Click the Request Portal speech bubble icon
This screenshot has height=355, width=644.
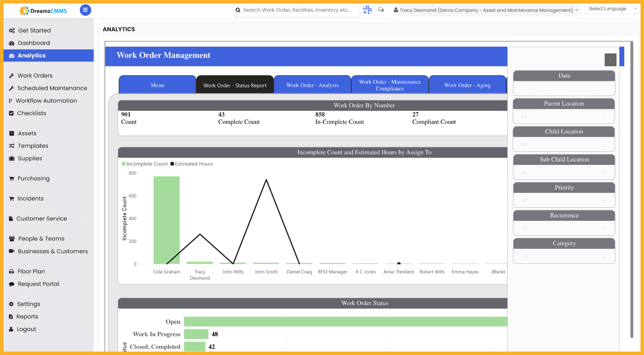click(11, 284)
